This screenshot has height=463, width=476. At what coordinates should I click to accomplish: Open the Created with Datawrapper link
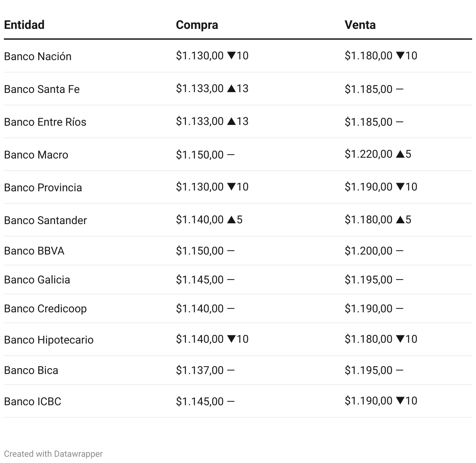(53, 454)
